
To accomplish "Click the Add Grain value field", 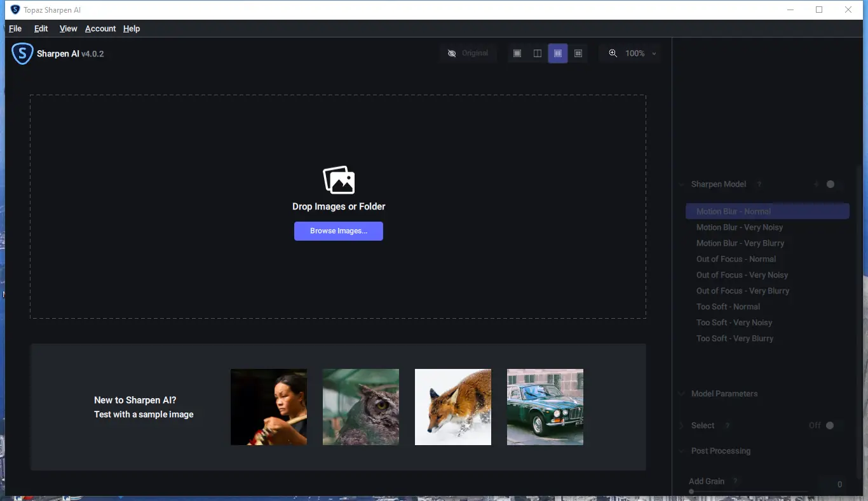I will 832,484.
